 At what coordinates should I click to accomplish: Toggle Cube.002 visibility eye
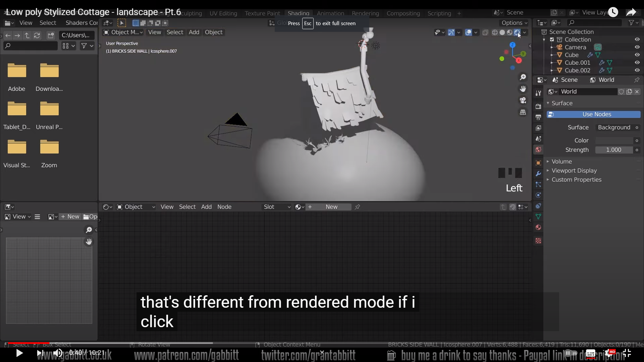coord(637,70)
